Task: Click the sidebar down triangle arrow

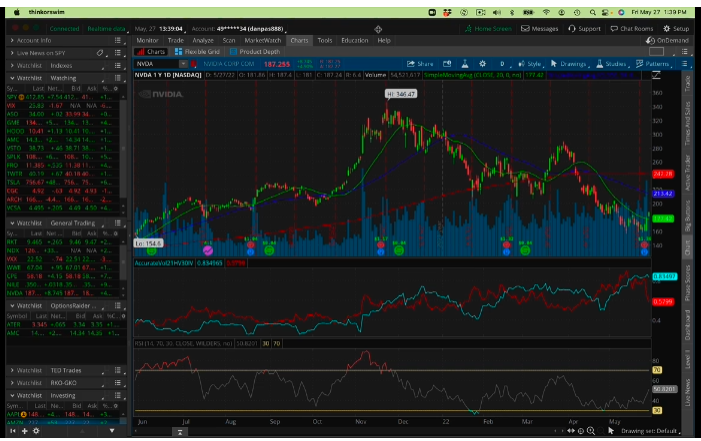Action: click(x=112, y=431)
